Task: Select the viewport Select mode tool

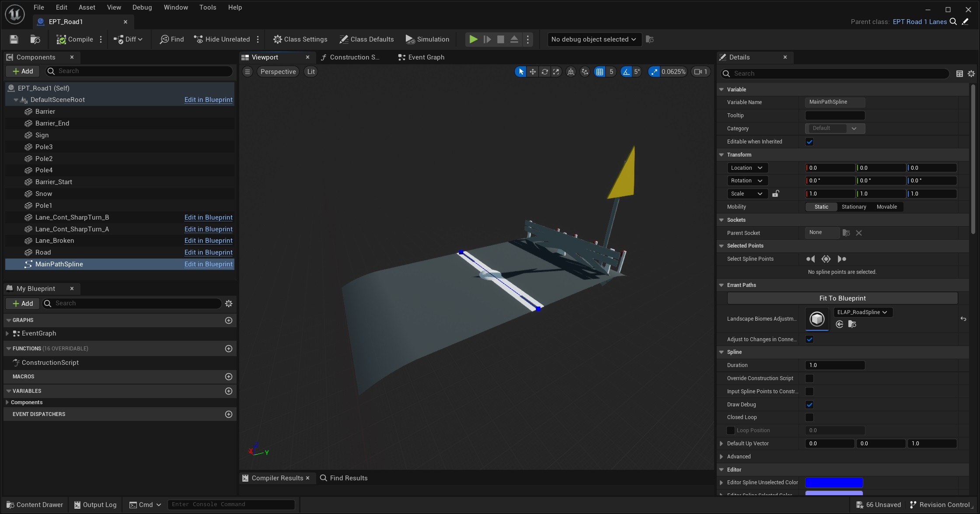Action: (x=520, y=72)
